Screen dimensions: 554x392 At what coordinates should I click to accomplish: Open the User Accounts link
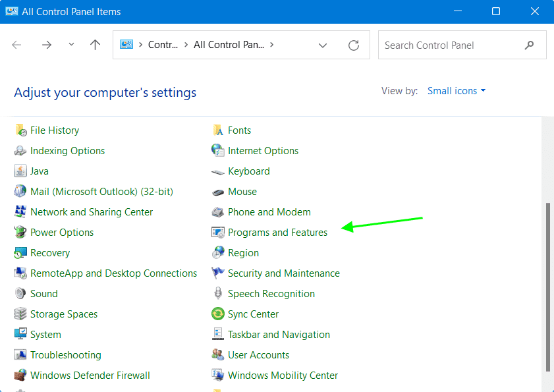point(259,355)
